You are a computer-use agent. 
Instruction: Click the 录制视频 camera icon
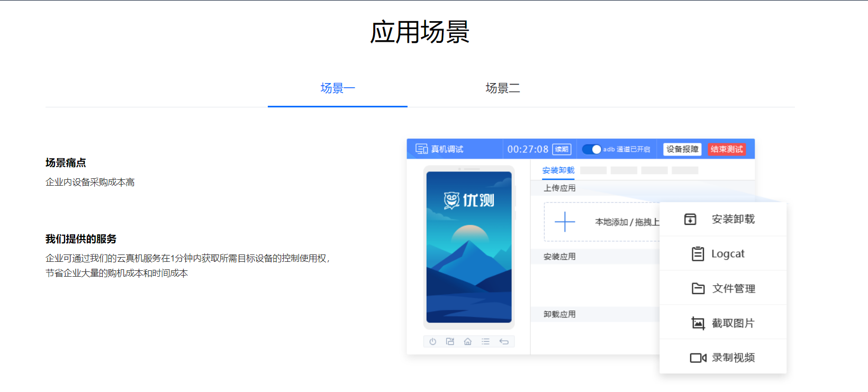698,358
